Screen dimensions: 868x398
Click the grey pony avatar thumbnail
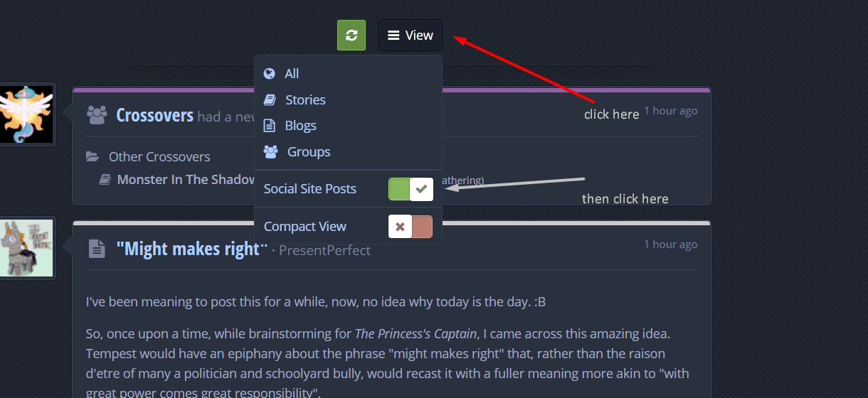coord(26,247)
